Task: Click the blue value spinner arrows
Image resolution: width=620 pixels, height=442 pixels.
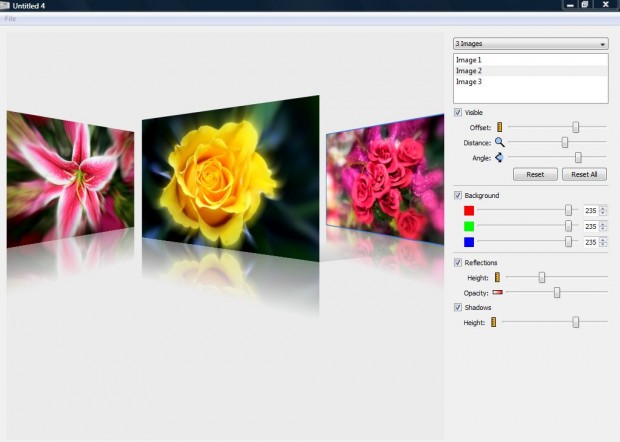Action: (603, 242)
